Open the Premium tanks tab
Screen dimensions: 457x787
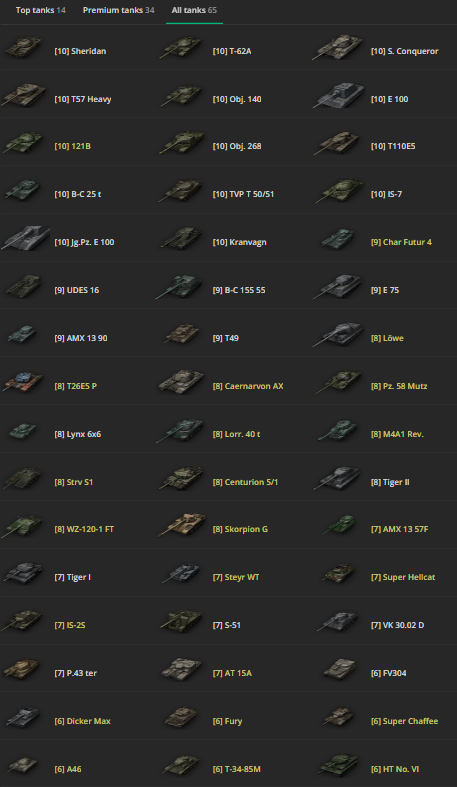(x=118, y=10)
